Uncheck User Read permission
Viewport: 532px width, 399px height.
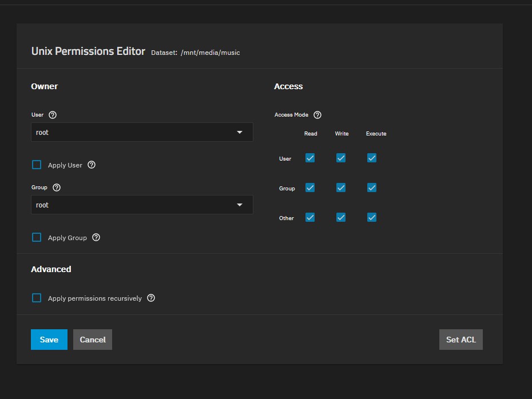tap(310, 158)
